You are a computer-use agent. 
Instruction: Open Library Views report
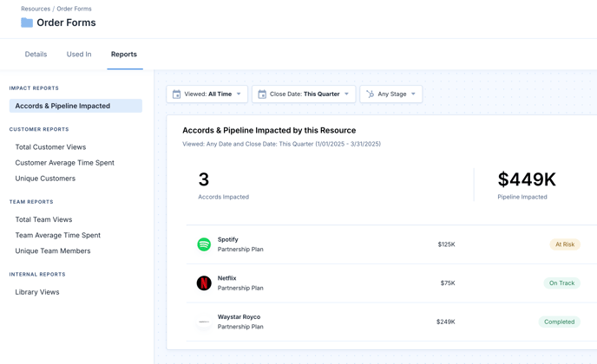[37, 292]
